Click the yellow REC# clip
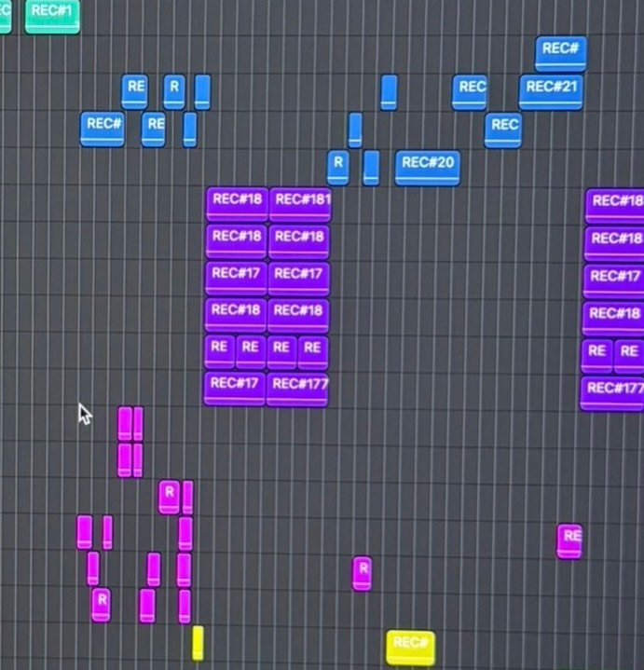This screenshot has height=670, width=644. click(410, 647)
